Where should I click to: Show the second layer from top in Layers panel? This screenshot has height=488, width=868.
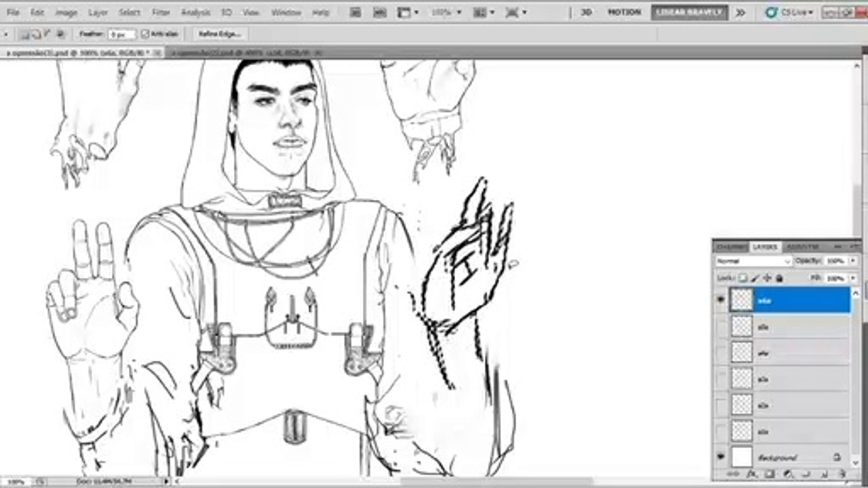(721, 327)
